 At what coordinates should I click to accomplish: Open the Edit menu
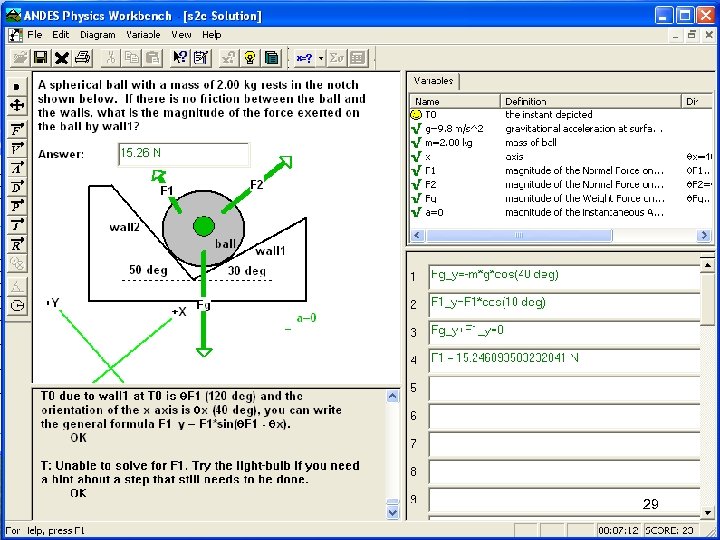pyautogui.click(x=60, y=35)
